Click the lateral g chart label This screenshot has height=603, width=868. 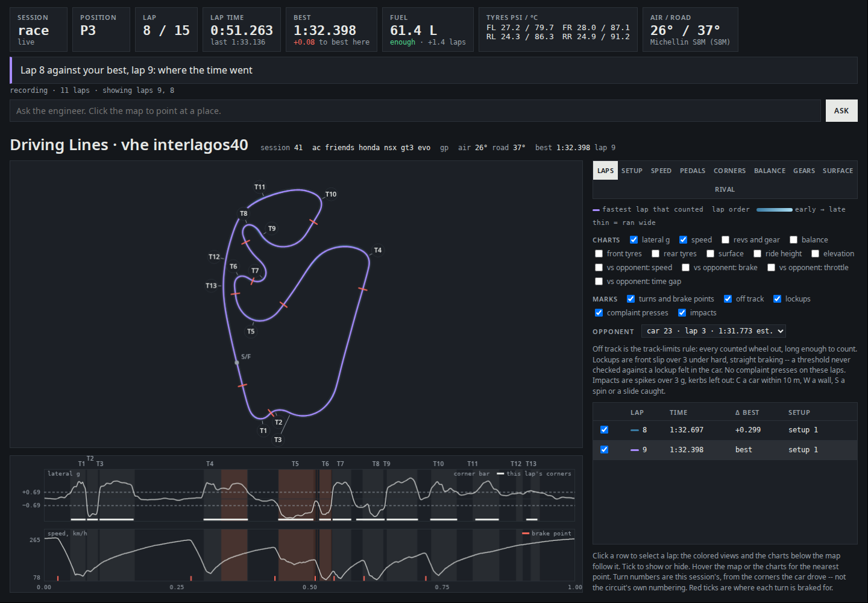coord(64,474)
